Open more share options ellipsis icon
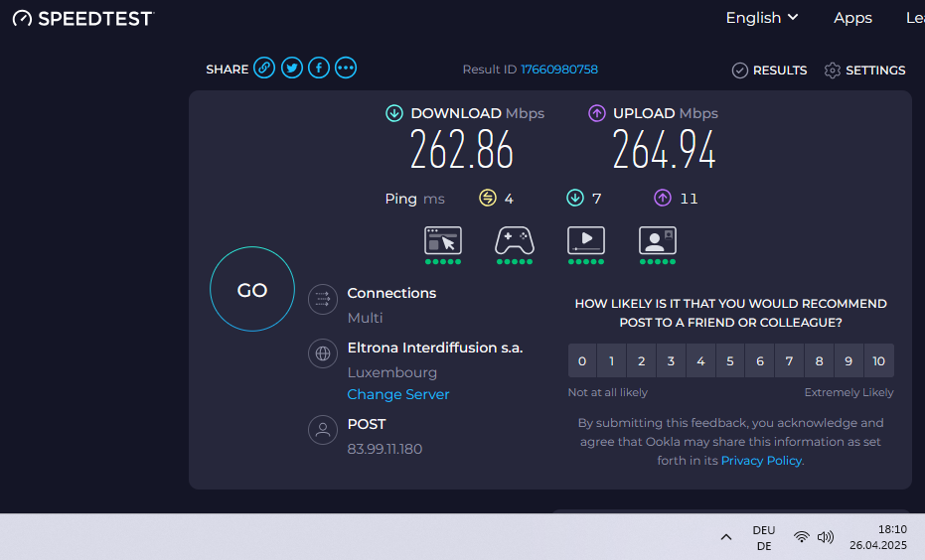This screenshot has height=560, width=925. pyautogui.click(x=346, y=68)
